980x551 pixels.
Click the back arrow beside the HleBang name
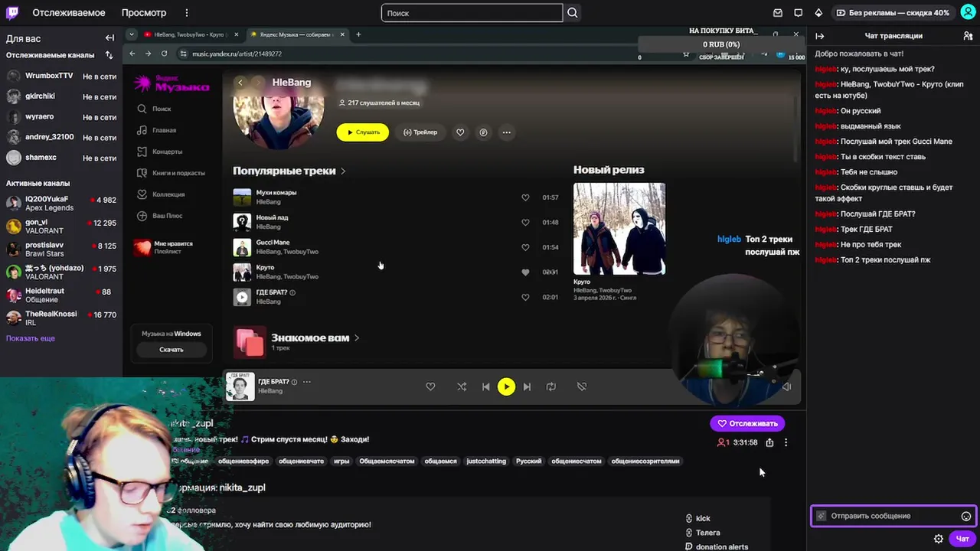[x=240, y=83]
